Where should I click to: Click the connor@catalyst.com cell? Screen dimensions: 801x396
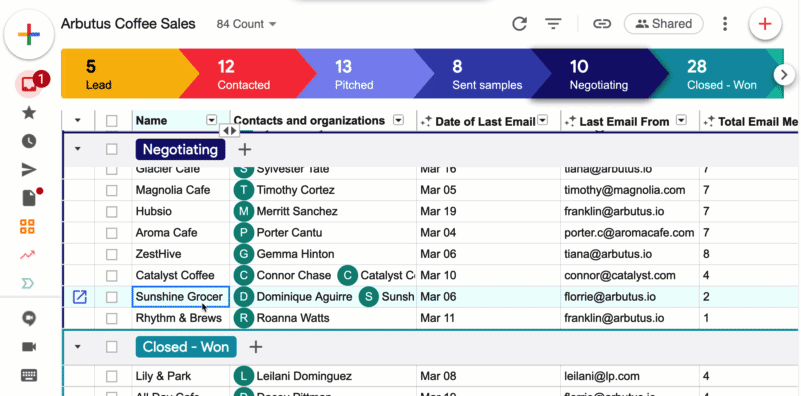click(x=630, y=275)
